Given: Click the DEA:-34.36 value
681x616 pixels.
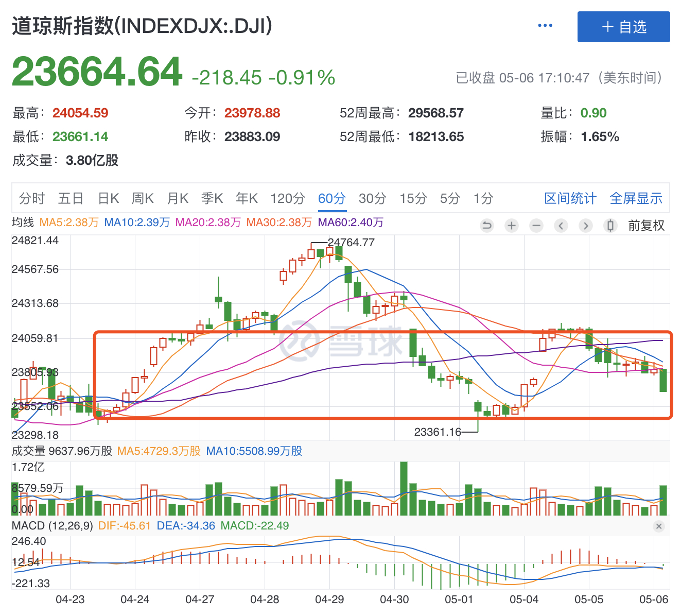Looking at the screenshot, I should point(186,526).
